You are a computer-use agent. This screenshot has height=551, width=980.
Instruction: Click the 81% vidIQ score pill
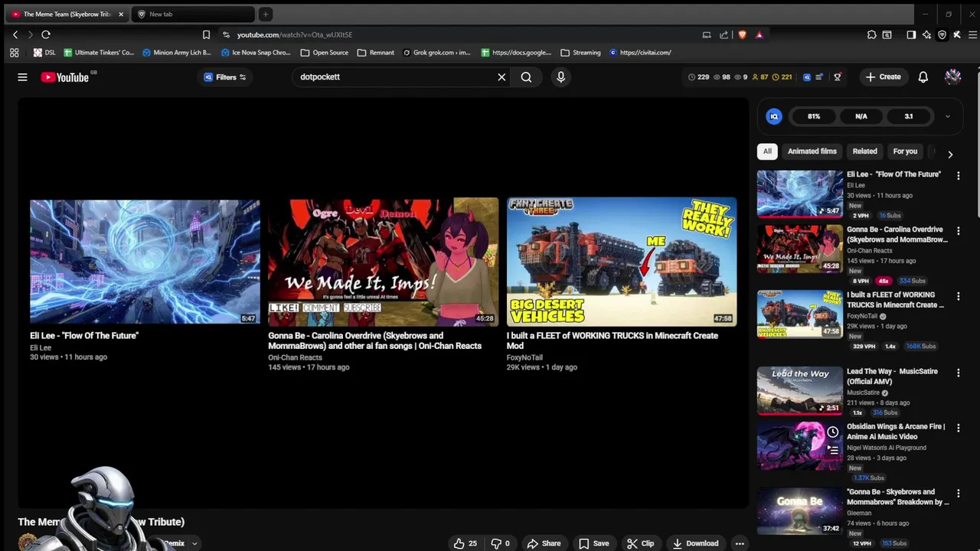click(814, 116)
